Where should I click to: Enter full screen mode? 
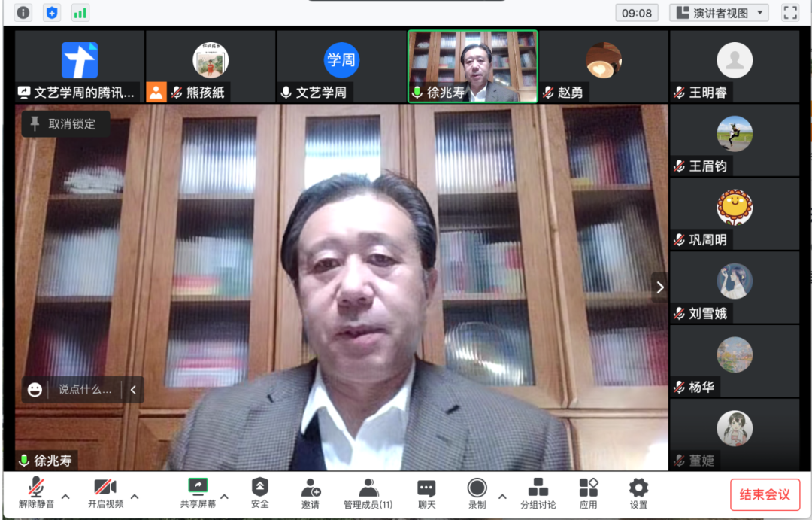[790, 12]
